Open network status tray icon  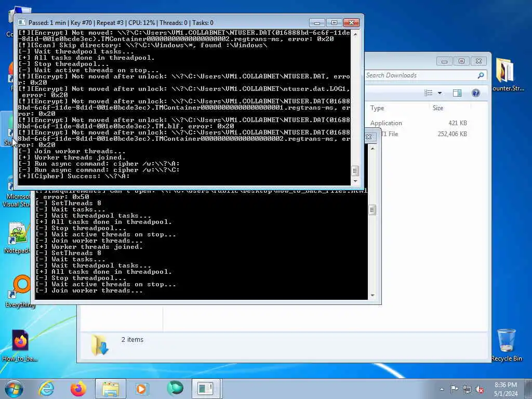pos(467,389)
